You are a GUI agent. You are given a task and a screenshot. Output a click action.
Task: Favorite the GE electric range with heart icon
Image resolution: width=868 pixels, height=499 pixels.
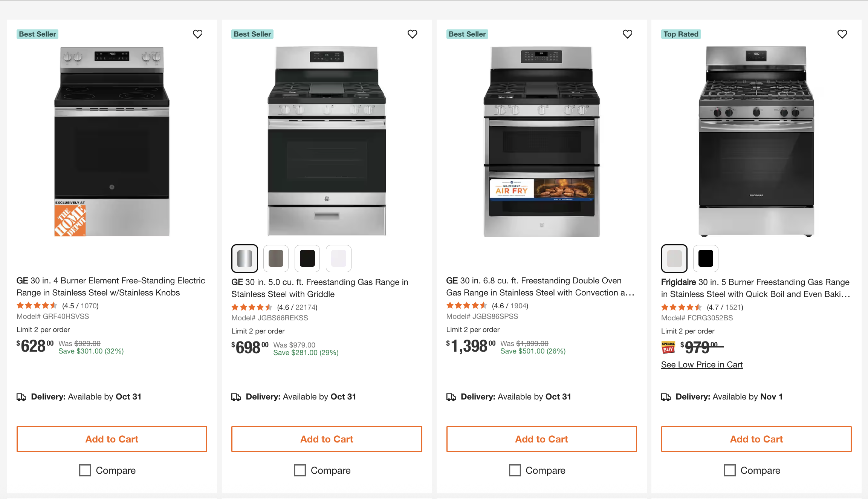pyautogui.click(x=197, y=34)
